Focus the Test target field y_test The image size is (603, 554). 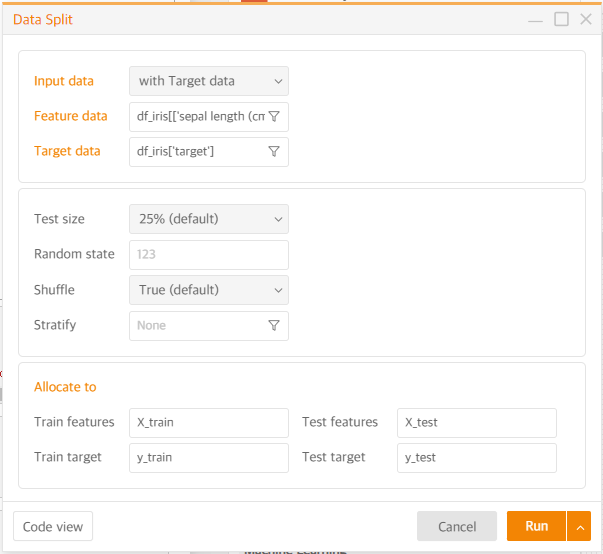(x=476, y=457)
